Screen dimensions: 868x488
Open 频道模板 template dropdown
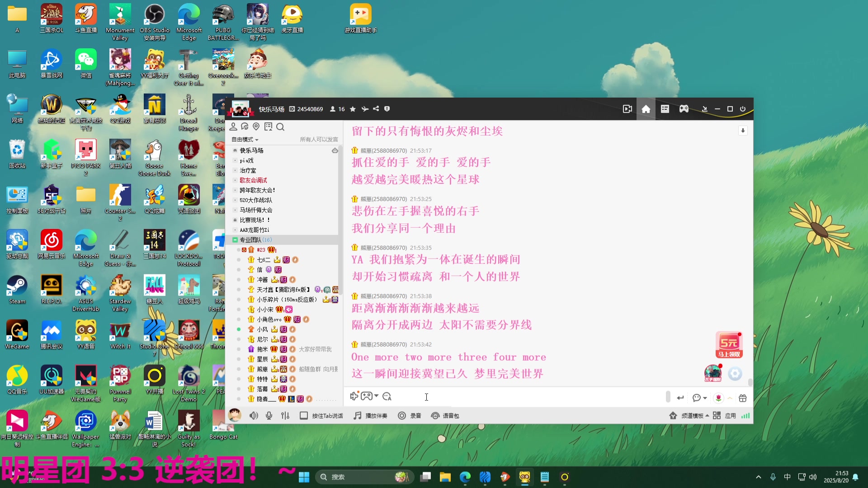pyautogui.click(x=689, y=416)
